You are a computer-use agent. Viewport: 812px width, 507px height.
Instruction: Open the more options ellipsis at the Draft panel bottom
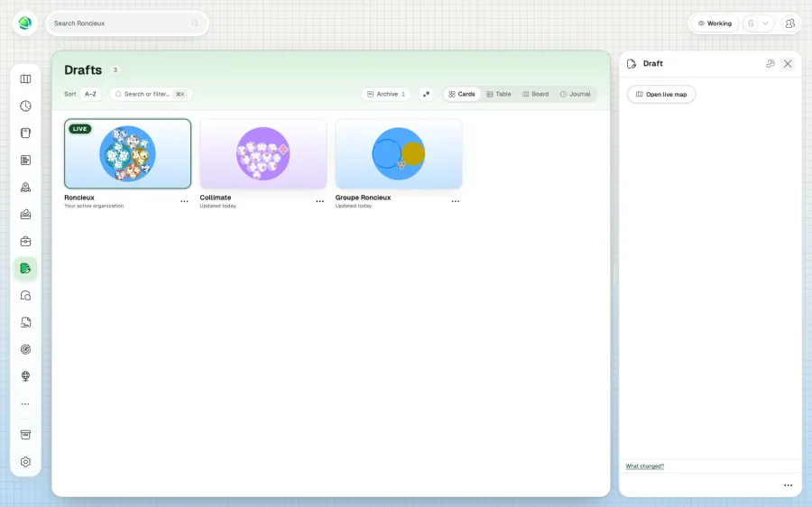point(789,485)
